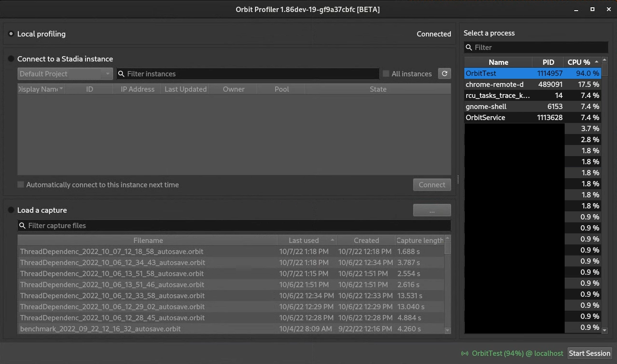Screen dimensions: 617x364
Task: Click the refresh instances icon button
Action: pyautogui.click(x=445, y=73)
